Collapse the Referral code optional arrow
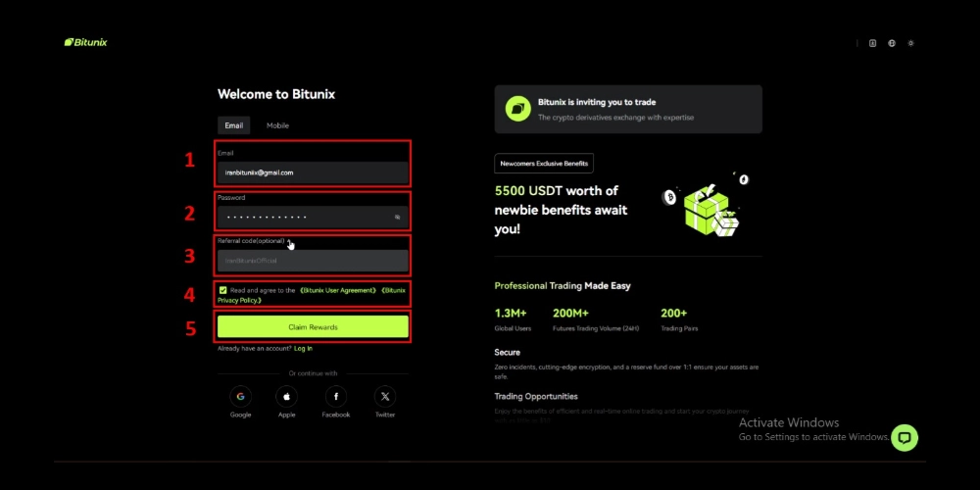Viewport: 980px width, 490px height. (289, 241)
